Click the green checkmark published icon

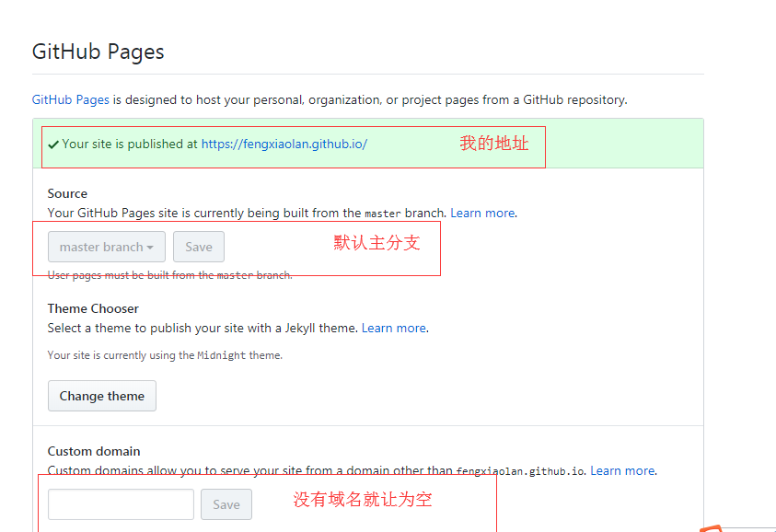click(53, 145)
